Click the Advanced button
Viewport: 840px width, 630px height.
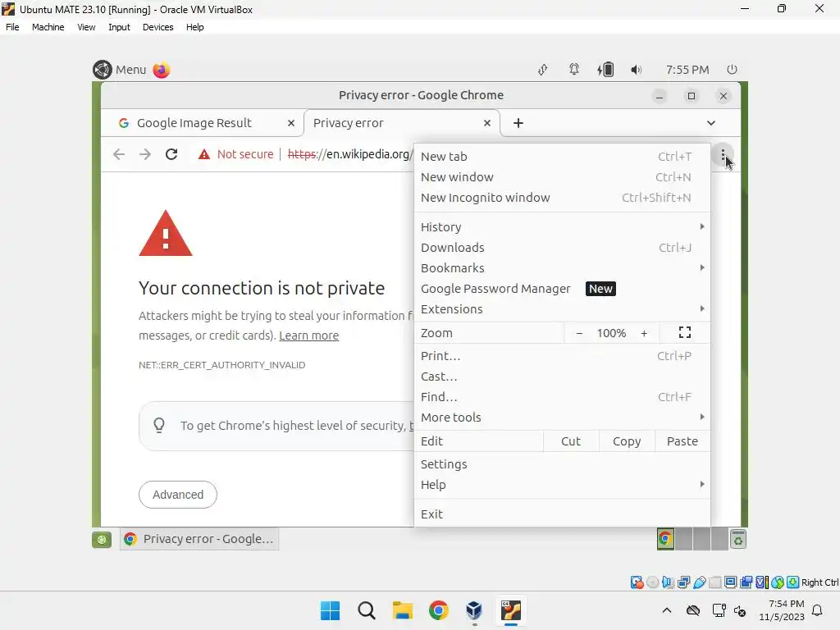(178, 495)
